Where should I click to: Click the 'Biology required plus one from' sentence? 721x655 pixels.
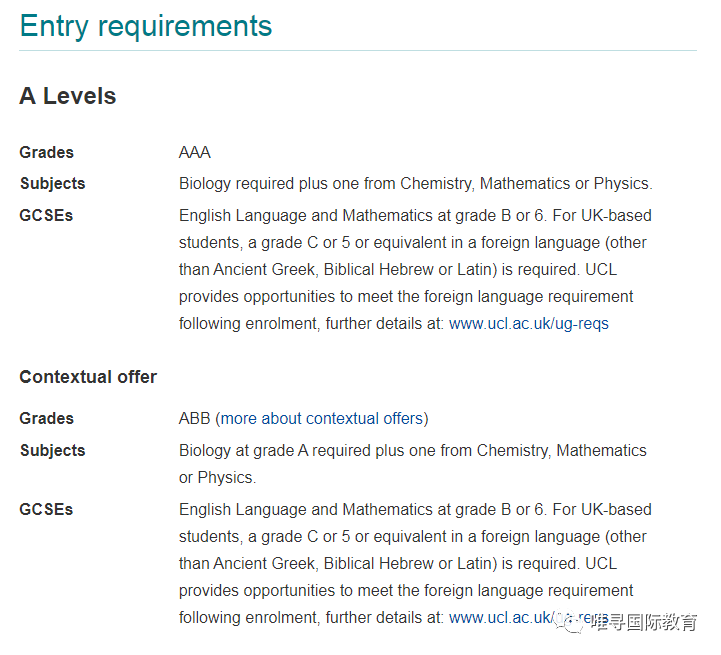[x=416, y=184]
